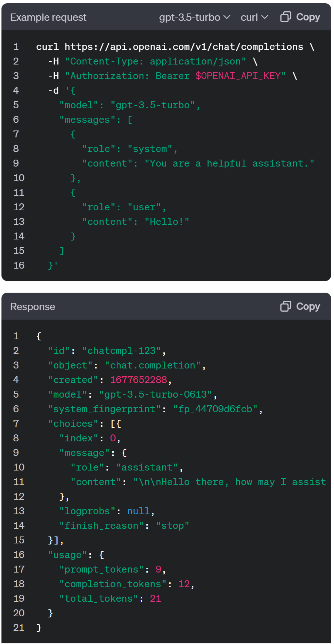Click the null logprobs value
The image size is (334, 644).
(x=138, y=511)
